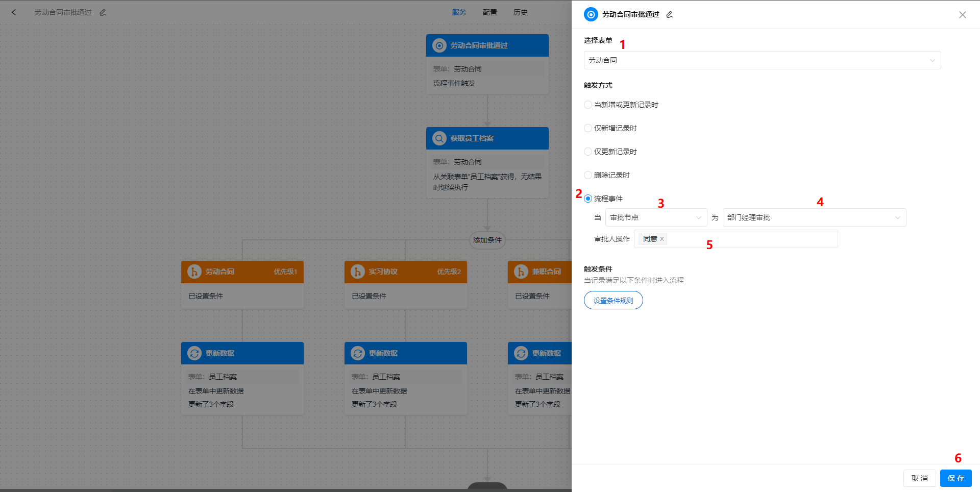Viewport: 980px width, 492px height.
Task: Select 当新增或更新记录时 trigger option
Action: tap(587, 105)
